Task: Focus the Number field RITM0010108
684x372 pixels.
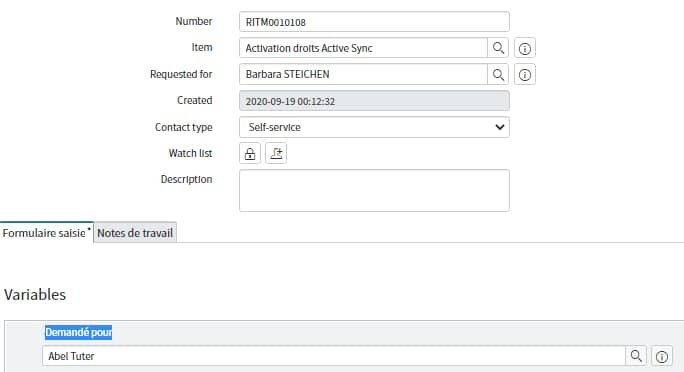Action: 374,22
